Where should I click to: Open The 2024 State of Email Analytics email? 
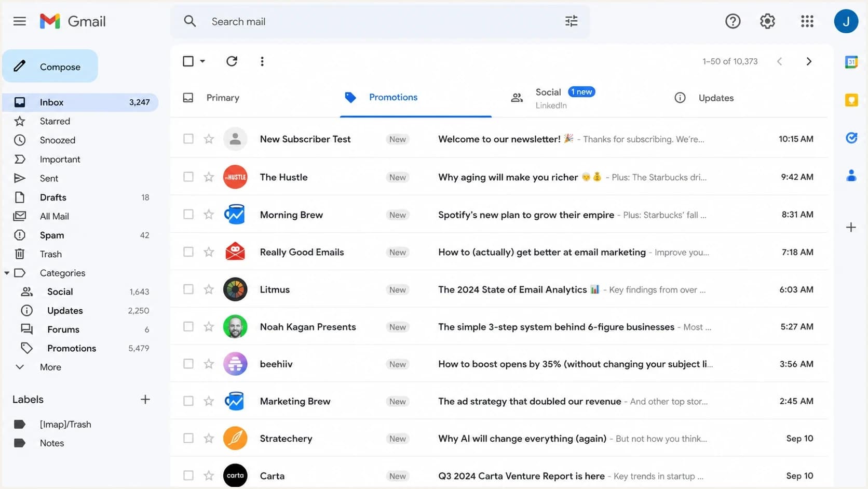499,289
